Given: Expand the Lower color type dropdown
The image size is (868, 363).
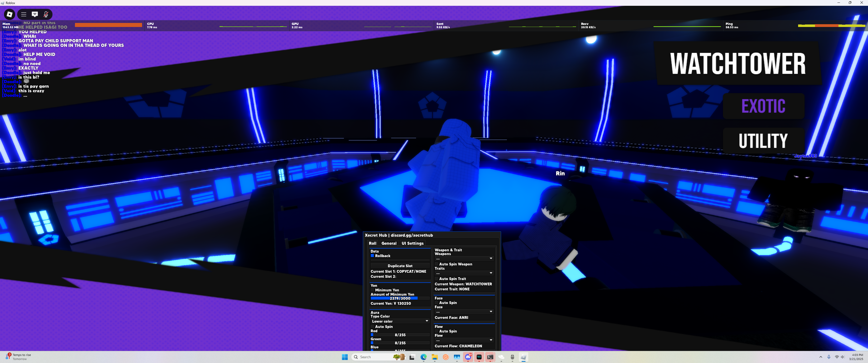Looking at the screenshot, I should (400, 321).
